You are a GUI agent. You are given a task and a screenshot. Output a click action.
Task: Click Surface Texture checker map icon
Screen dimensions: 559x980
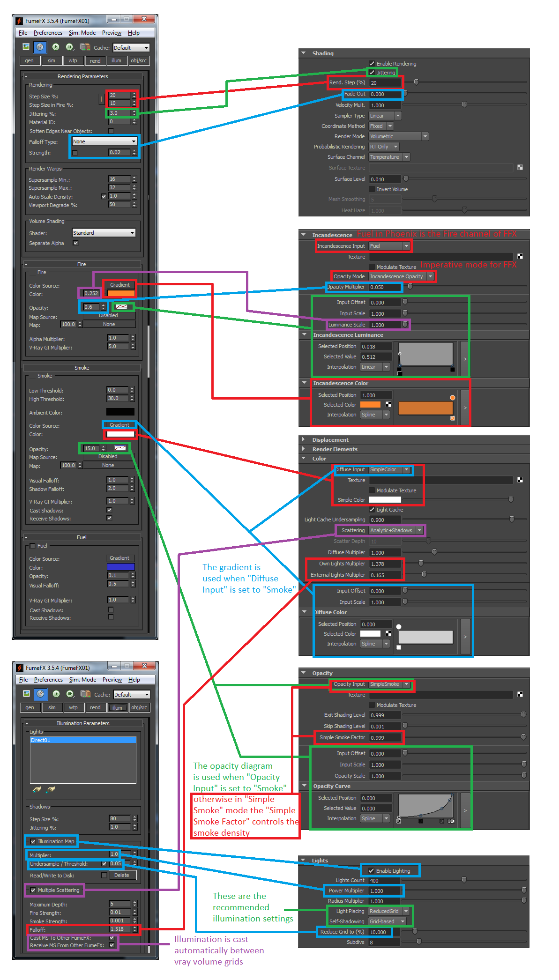[x=520, y=167]
